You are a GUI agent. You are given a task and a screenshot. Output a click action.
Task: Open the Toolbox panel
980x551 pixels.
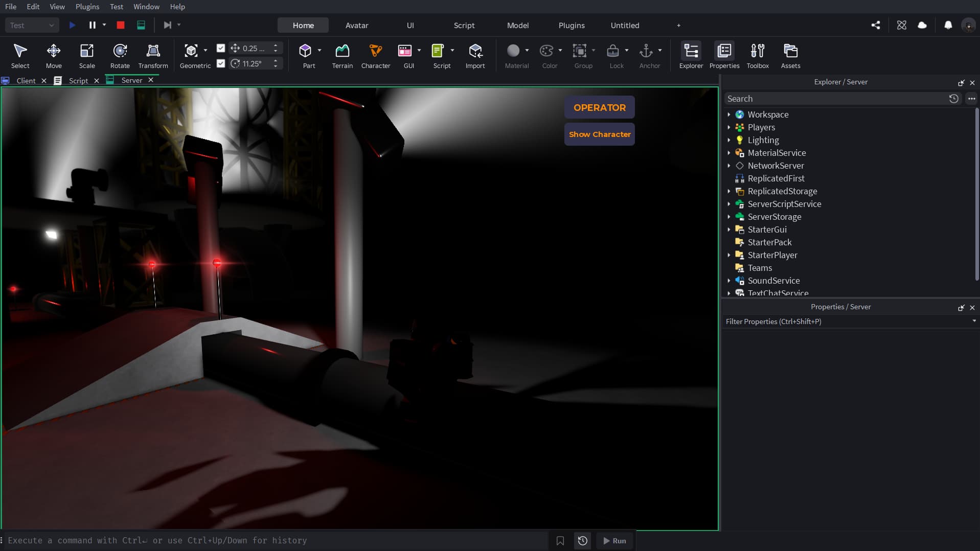[757, 56]
